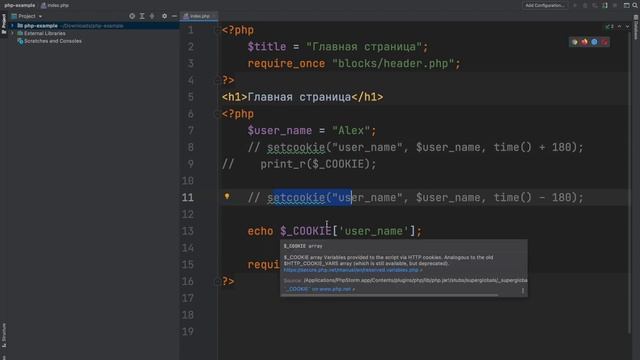Click the yellow lightbulb on line 11
The image size is (640, 360).
click(x=227, y=196)
